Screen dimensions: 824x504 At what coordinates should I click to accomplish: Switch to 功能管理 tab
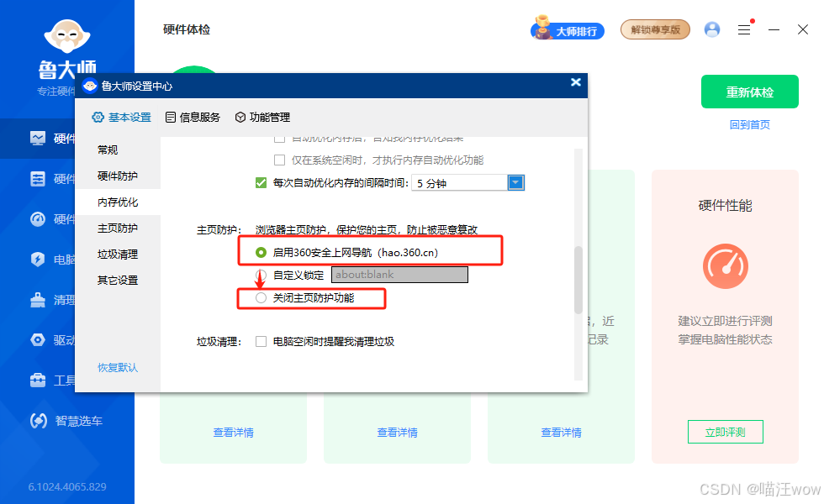(262, 117)
